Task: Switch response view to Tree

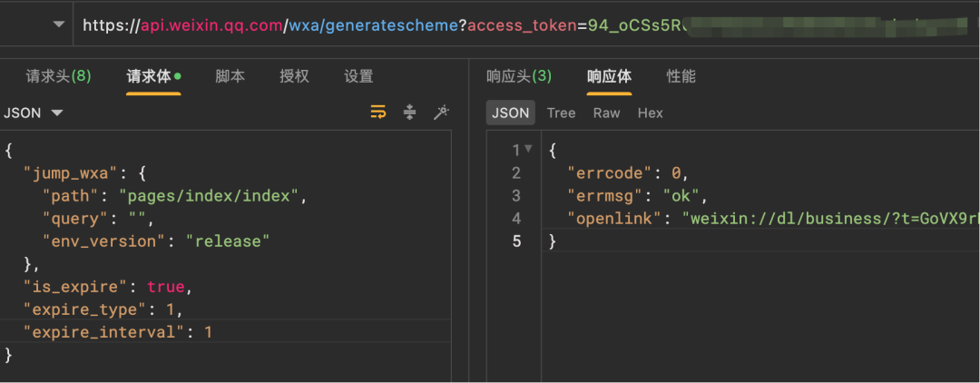Action: coord(561,113)
